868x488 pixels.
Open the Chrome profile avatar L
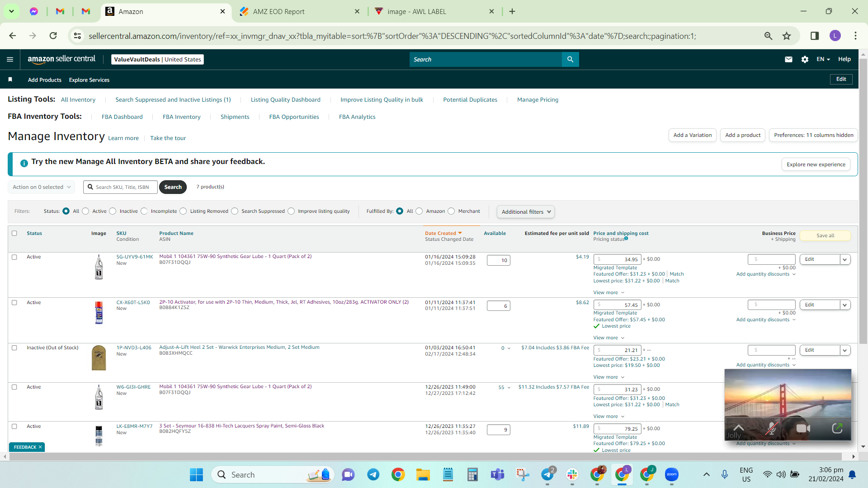[835, 36]
